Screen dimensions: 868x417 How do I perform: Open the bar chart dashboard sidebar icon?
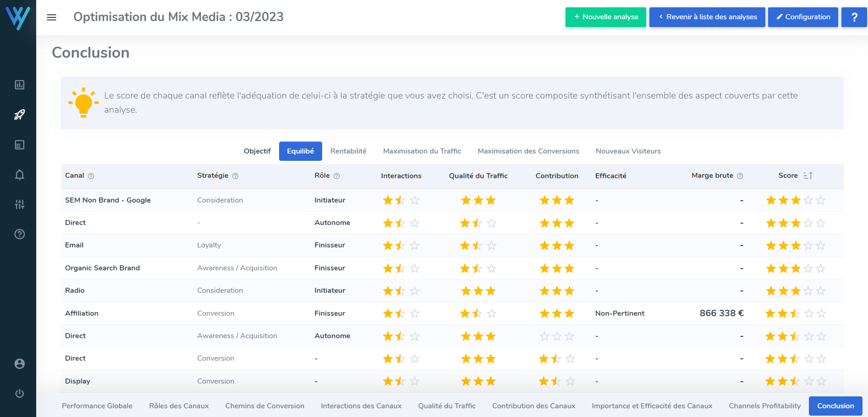point(19,85)
